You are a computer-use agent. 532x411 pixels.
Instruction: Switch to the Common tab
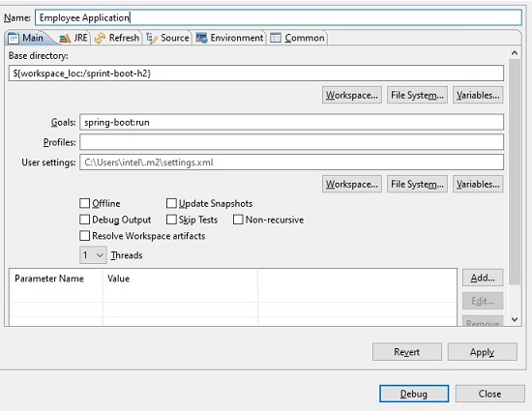[x=297, y=38]
